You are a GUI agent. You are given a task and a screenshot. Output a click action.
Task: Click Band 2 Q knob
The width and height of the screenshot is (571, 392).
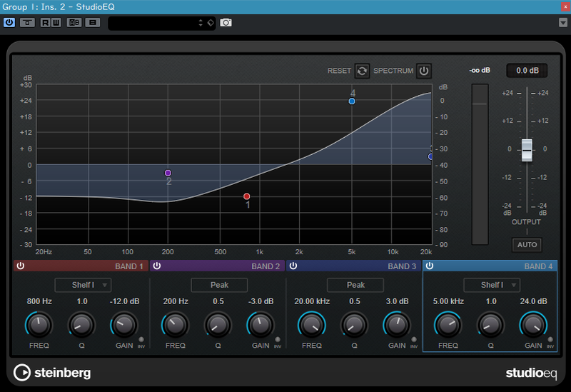[218, 325]
